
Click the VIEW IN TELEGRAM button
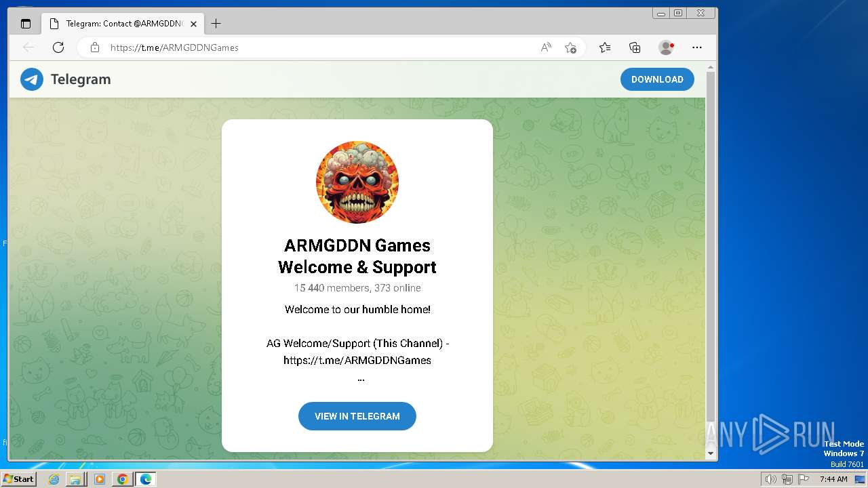(x=357, y=416)
